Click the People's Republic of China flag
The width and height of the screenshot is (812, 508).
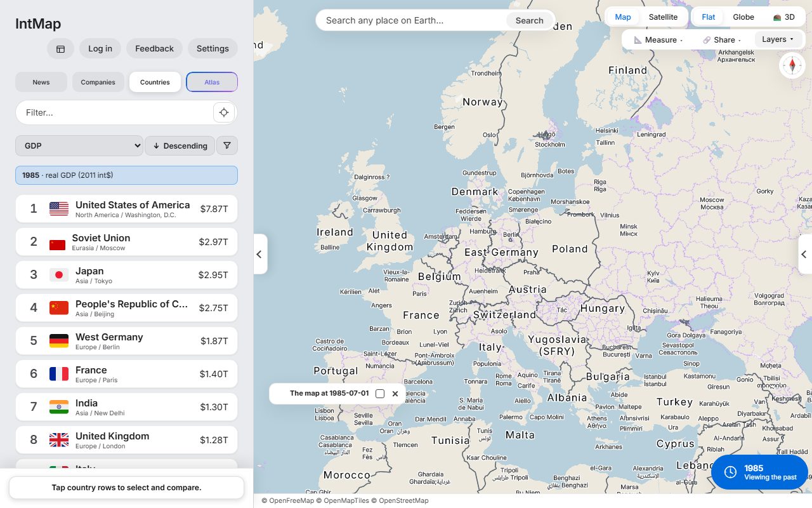click(x=59, y=308)
